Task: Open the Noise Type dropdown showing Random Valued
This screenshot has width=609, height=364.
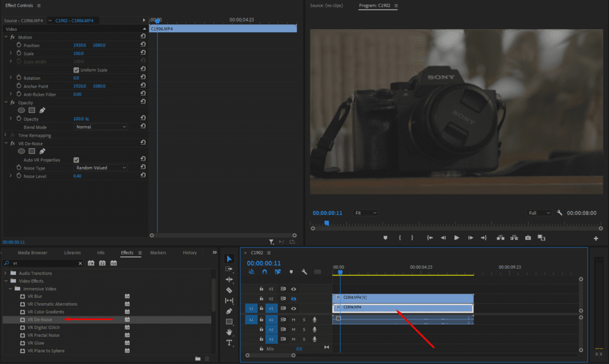Action: [x=100, y=168]
